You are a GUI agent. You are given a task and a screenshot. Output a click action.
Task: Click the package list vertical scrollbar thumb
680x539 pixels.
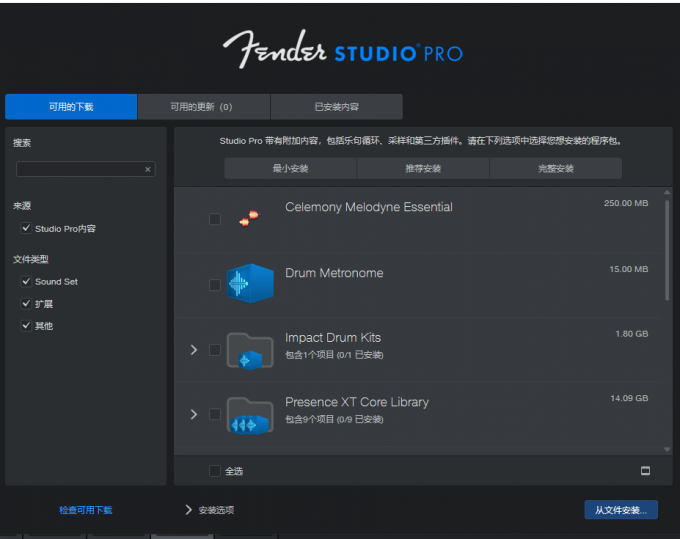coord(667,249)
